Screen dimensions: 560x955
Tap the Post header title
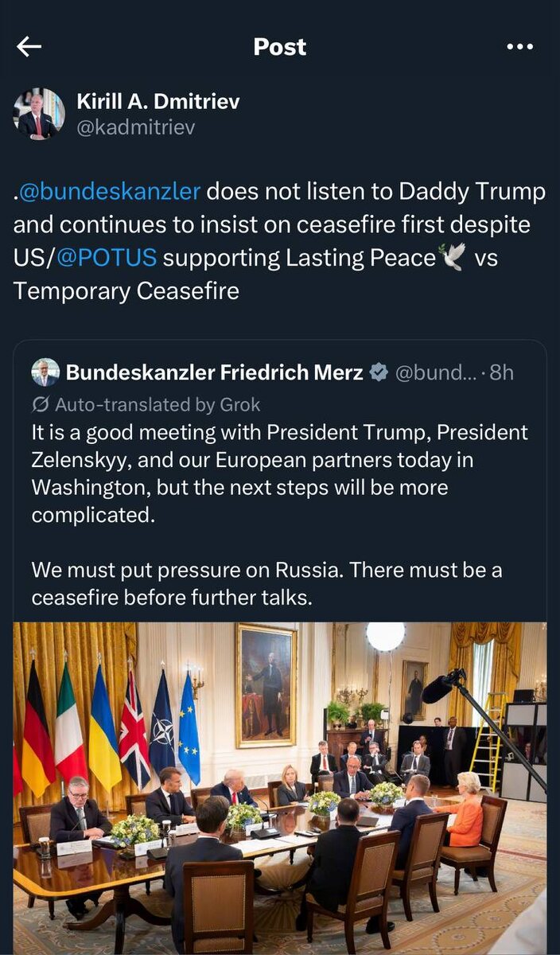click(x=280, y=47)
